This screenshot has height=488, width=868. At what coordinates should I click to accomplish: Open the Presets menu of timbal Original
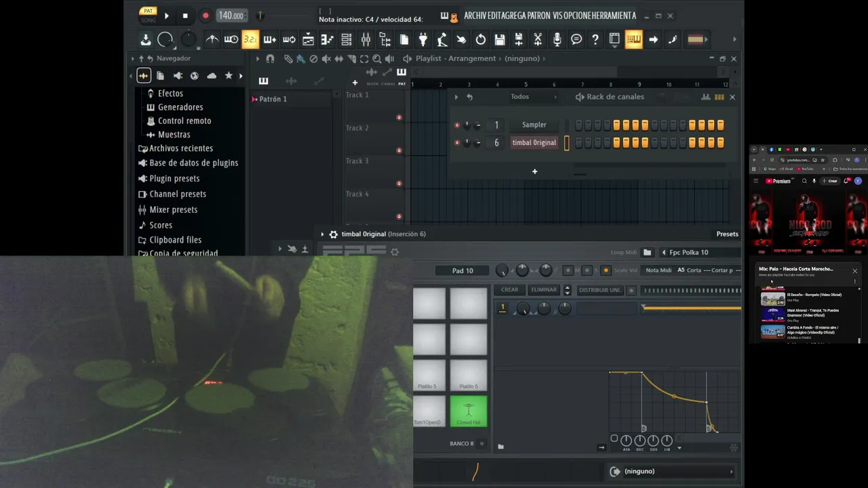click(728, 234)
